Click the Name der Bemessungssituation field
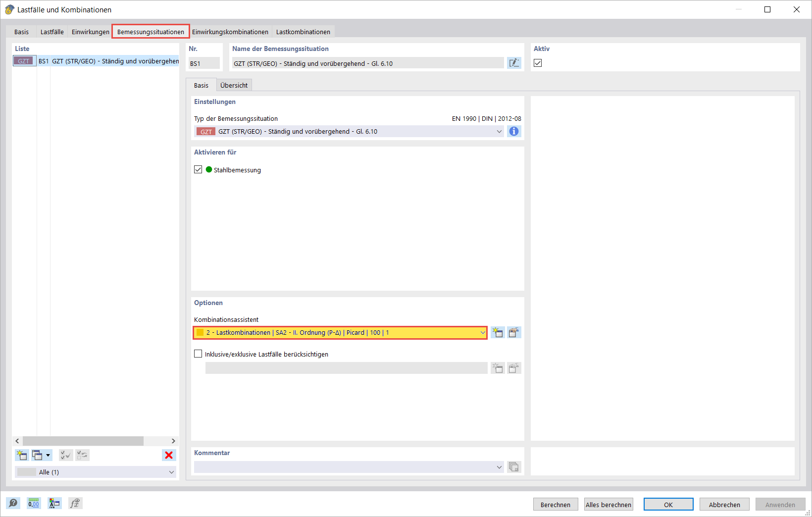The width and height of the screenshot is (812, 517). click(x=368, y=63)
